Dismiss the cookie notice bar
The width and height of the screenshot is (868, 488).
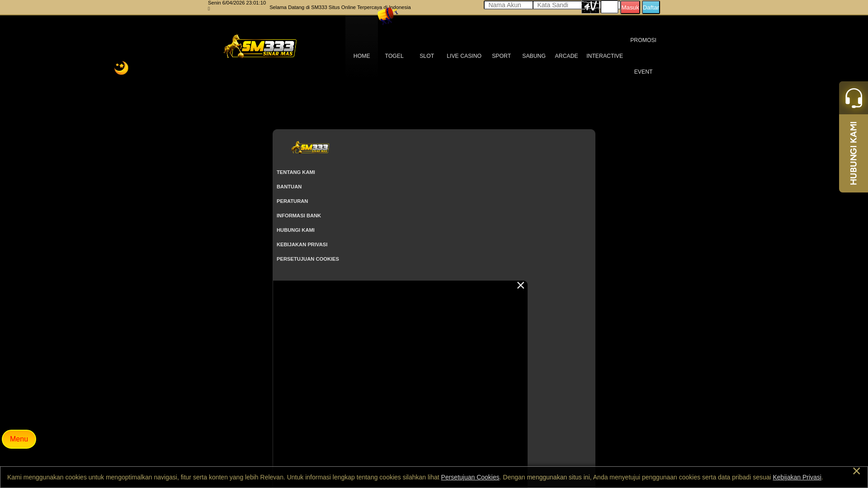click(856, 471)
